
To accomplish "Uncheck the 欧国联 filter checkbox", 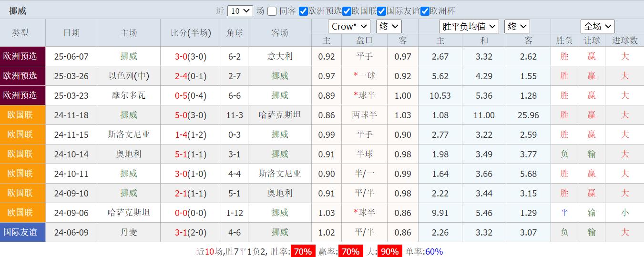I will pos(347,11).
